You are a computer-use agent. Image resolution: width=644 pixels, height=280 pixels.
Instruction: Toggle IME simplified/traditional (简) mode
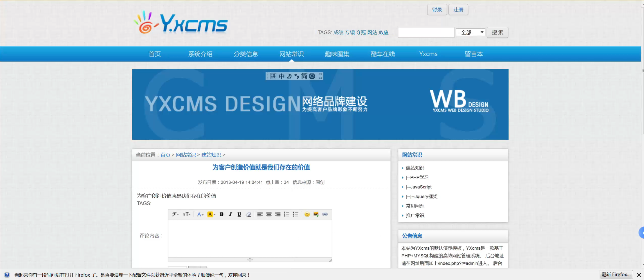(x=304, y=76)
